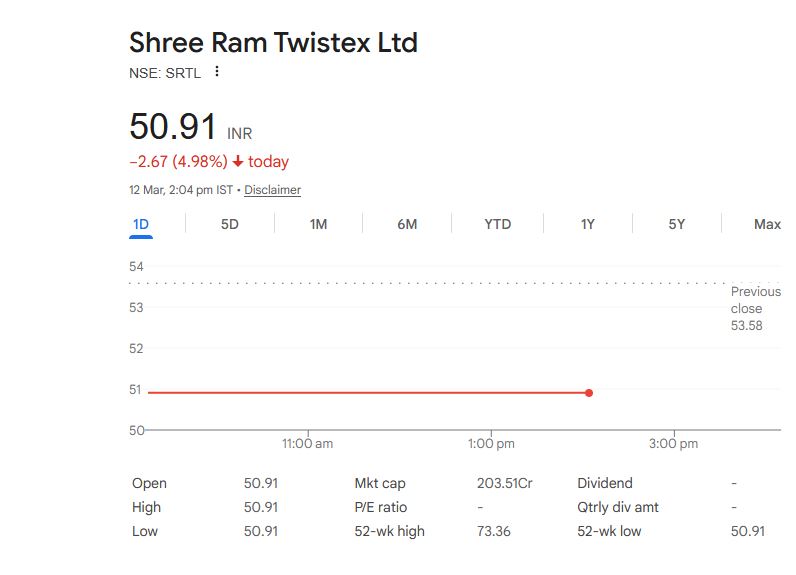The image size is (796, 575).
Task: Select the 1D chart range tab
Action: tap(141, 224)
